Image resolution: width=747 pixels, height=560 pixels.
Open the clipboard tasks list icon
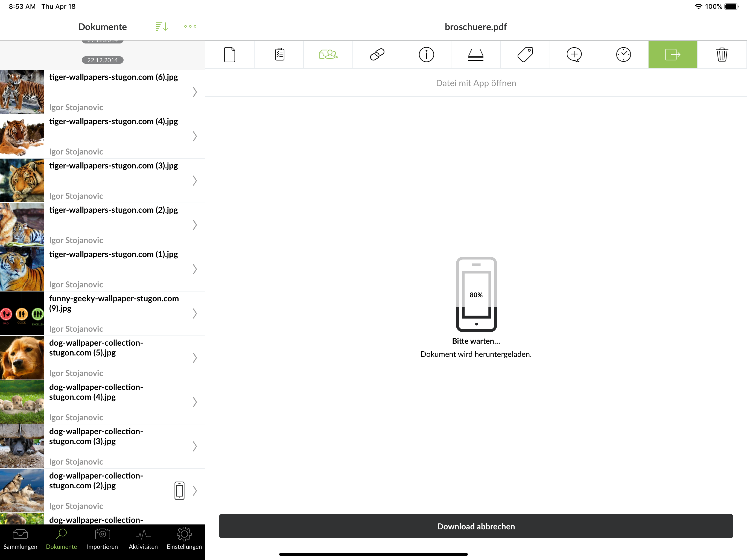pyautogui.click(x=279, y=55)
